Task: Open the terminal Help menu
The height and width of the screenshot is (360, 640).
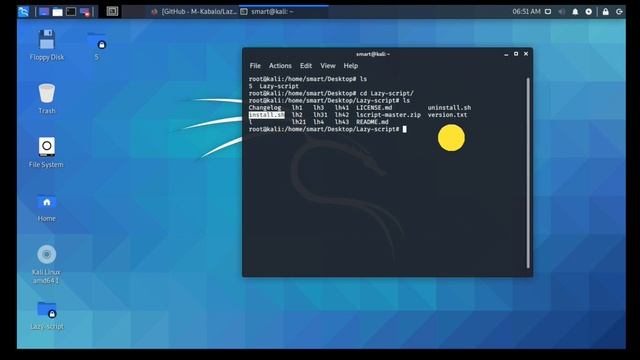Action: pyautogui.click(x=351, y=66)
